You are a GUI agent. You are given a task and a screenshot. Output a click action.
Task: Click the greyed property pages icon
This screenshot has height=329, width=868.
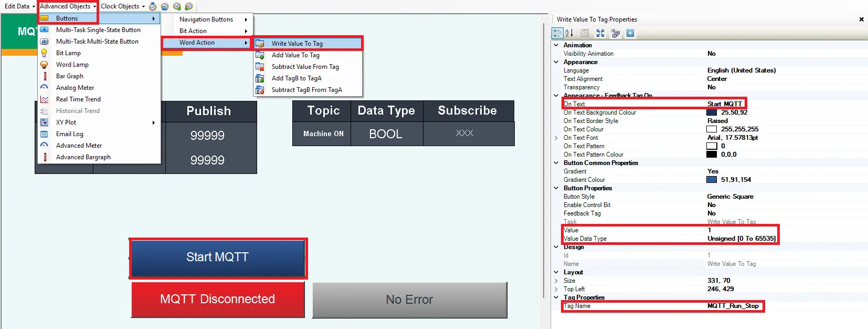tap(584, 33)
